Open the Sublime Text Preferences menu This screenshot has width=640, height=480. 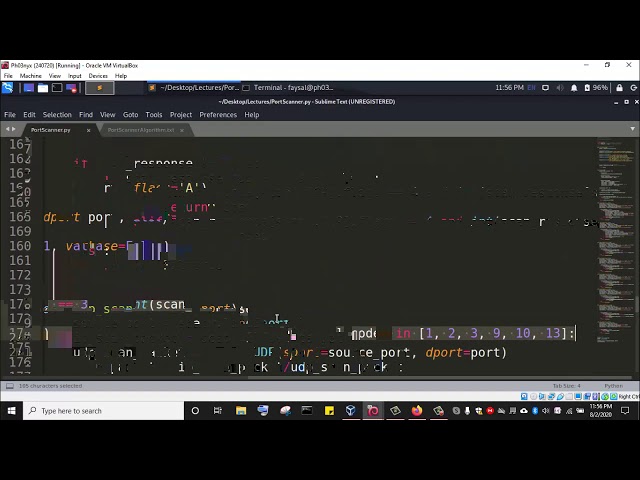pos(218,115)
